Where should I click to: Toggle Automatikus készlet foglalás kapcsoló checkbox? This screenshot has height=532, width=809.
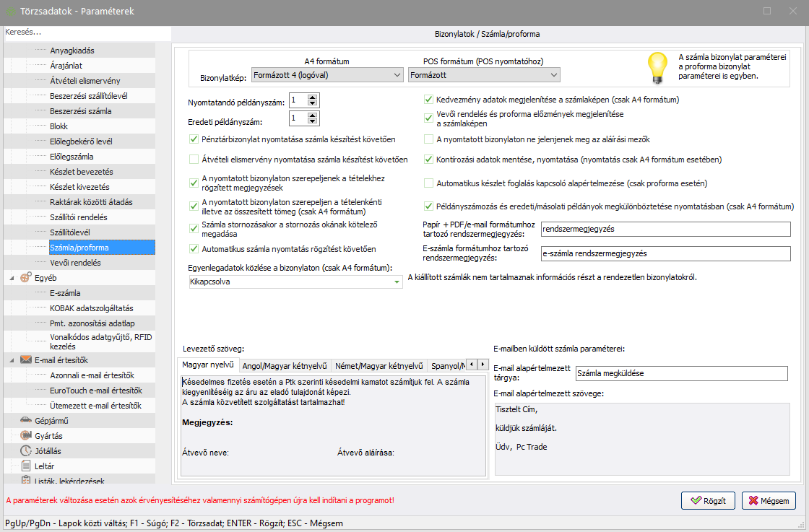(x=429, y=183)
